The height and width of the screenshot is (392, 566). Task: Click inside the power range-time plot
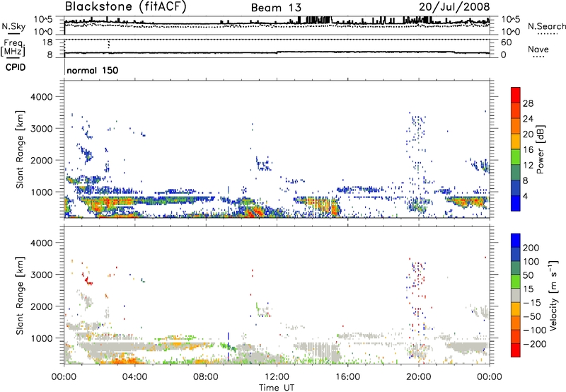pyautogui.click(x=277, y=149)
